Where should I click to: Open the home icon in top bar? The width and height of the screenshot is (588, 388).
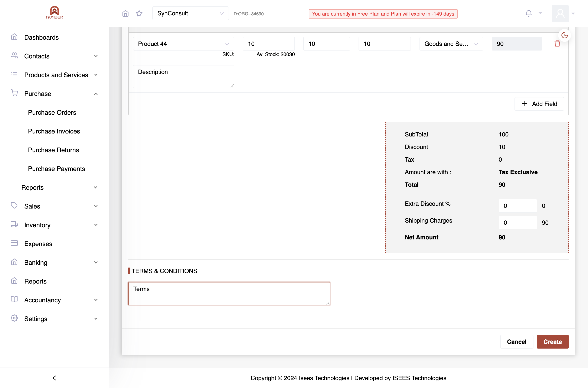125,13
